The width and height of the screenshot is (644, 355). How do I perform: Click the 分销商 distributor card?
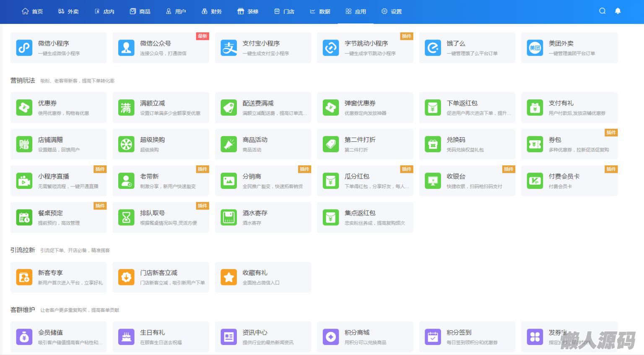point(263,181)
